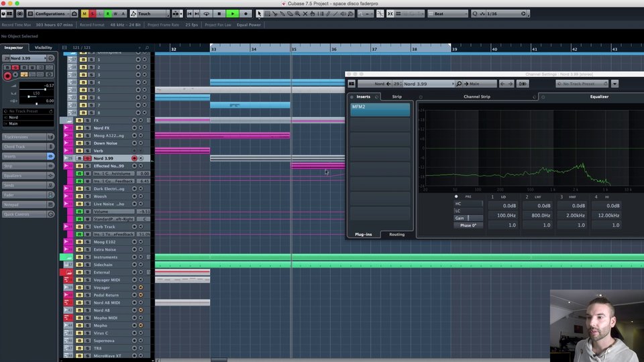Enable the HC high-cut filter button
The image size is (644, 362).
468,204
